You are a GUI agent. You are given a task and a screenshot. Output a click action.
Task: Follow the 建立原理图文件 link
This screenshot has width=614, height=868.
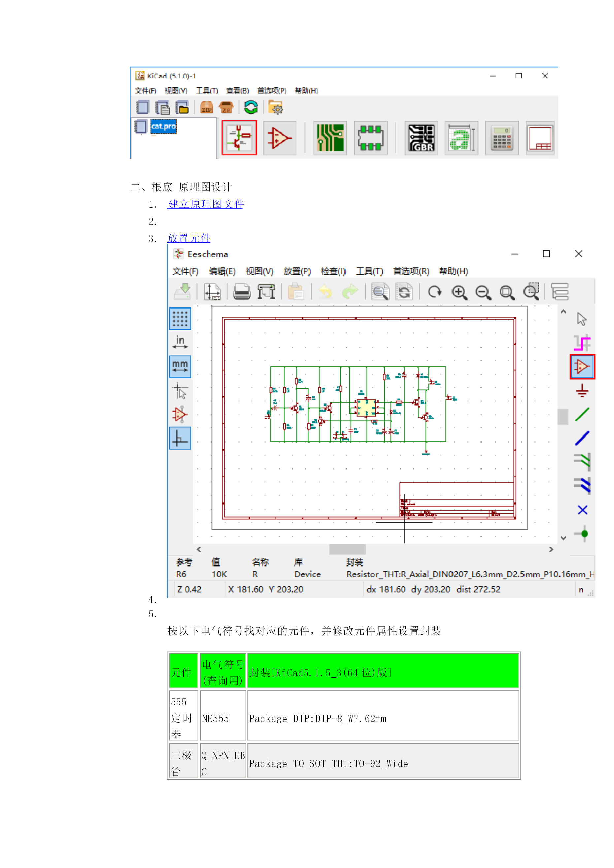coord(206,204)
